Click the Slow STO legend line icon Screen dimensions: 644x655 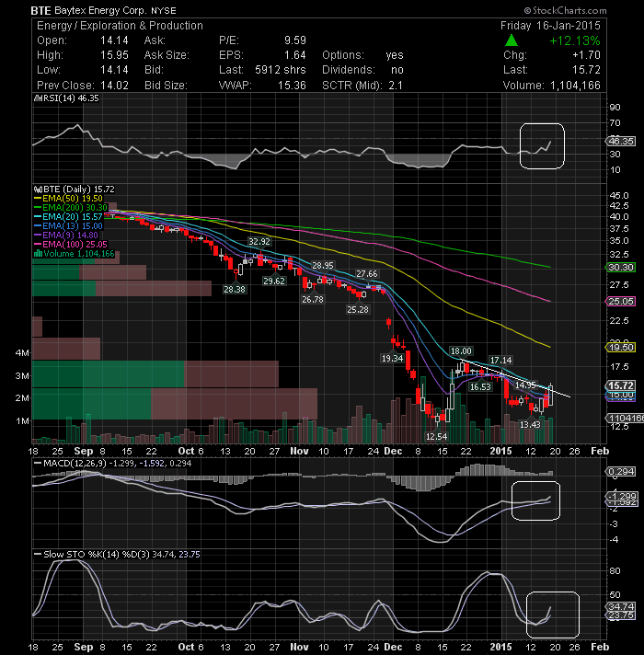(x=38, y=555)
